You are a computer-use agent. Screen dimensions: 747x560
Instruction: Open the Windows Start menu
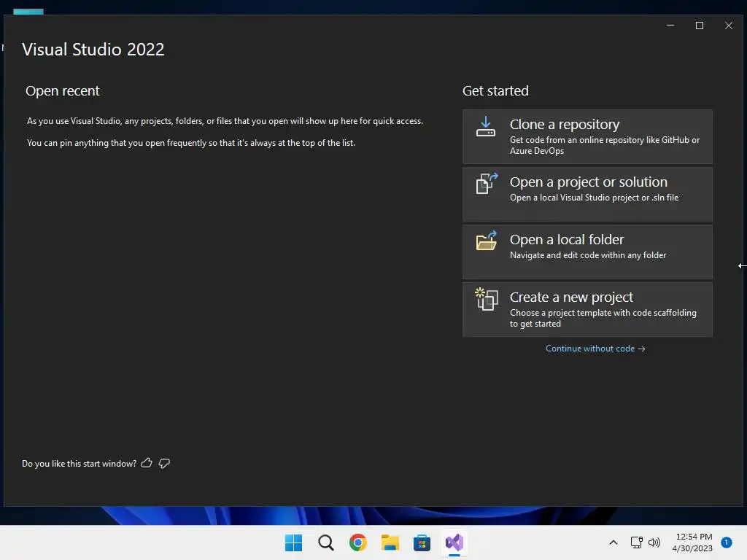coord(293,542)
